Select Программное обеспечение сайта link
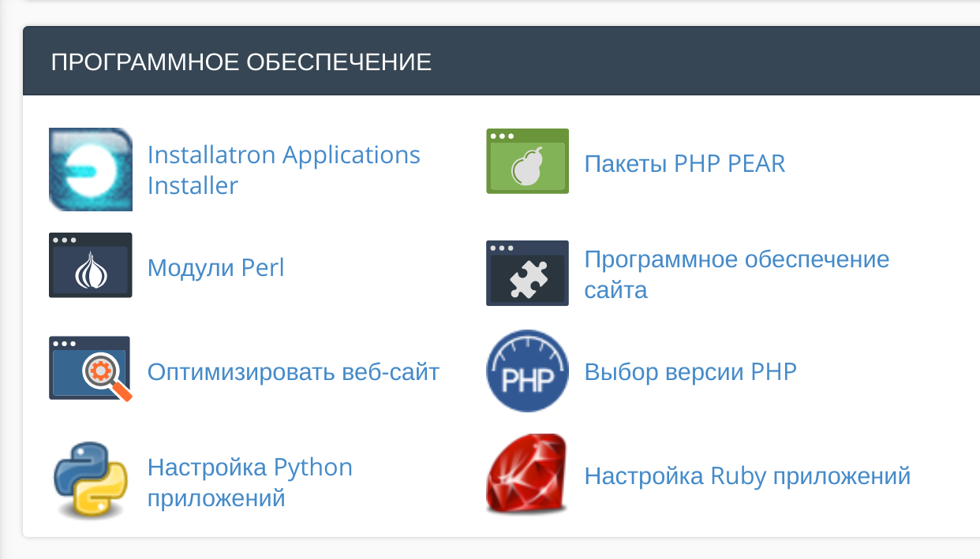Screen dimensions: 980x559 (736, 259)
